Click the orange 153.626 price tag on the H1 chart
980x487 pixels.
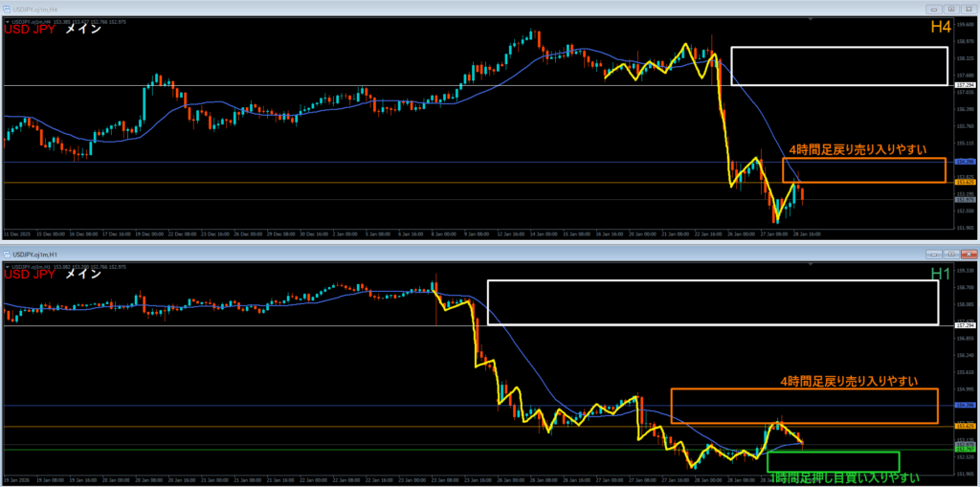966,427
